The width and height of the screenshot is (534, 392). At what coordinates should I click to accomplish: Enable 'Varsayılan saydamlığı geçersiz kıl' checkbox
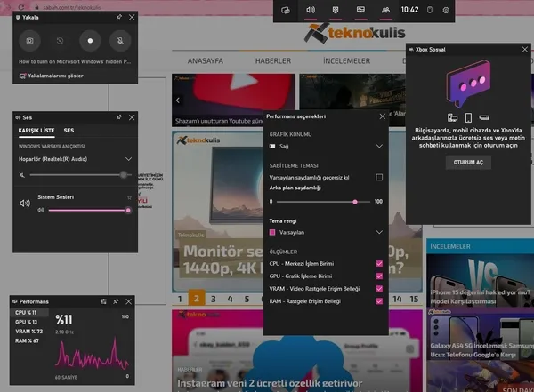(x=379, y=177)
